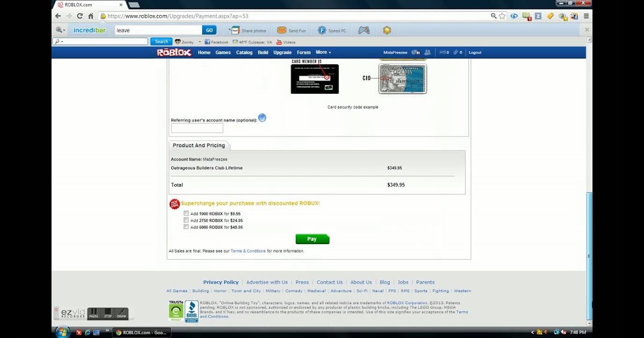Open the Windows Start orb
The image size is (644, 338).
pos(63,332)
